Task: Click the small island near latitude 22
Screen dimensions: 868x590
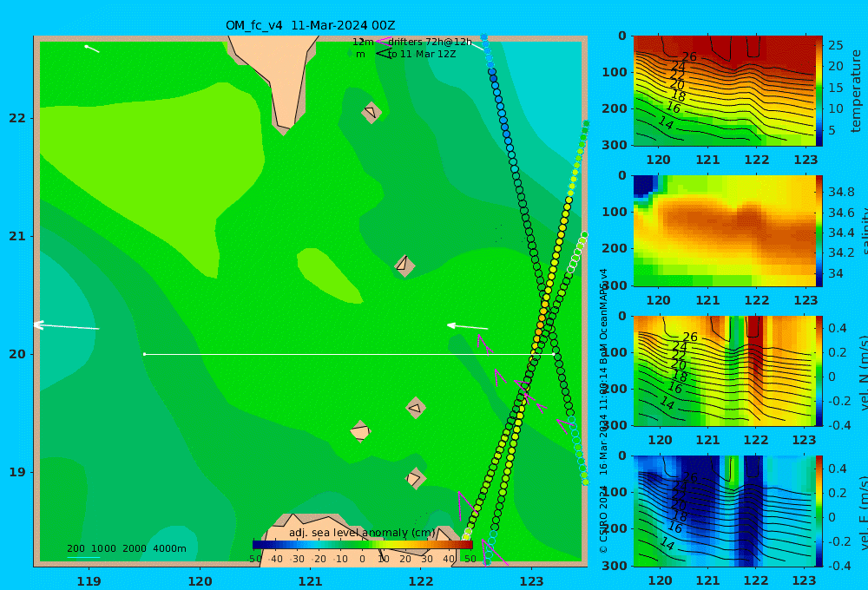Action: (371, 112)
